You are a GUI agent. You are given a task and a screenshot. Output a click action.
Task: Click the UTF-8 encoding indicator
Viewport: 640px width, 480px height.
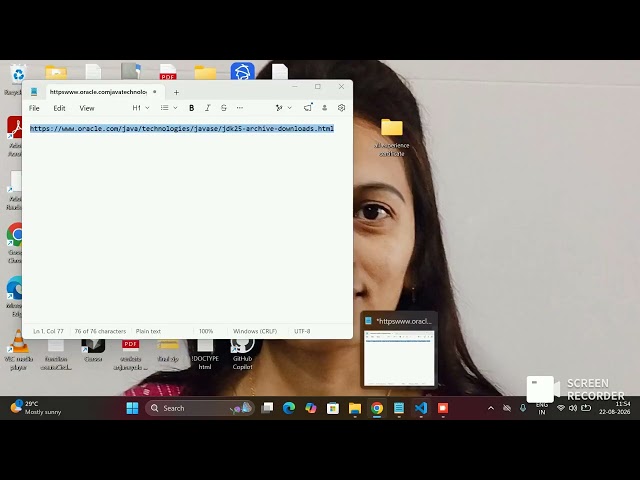[302, 331]
